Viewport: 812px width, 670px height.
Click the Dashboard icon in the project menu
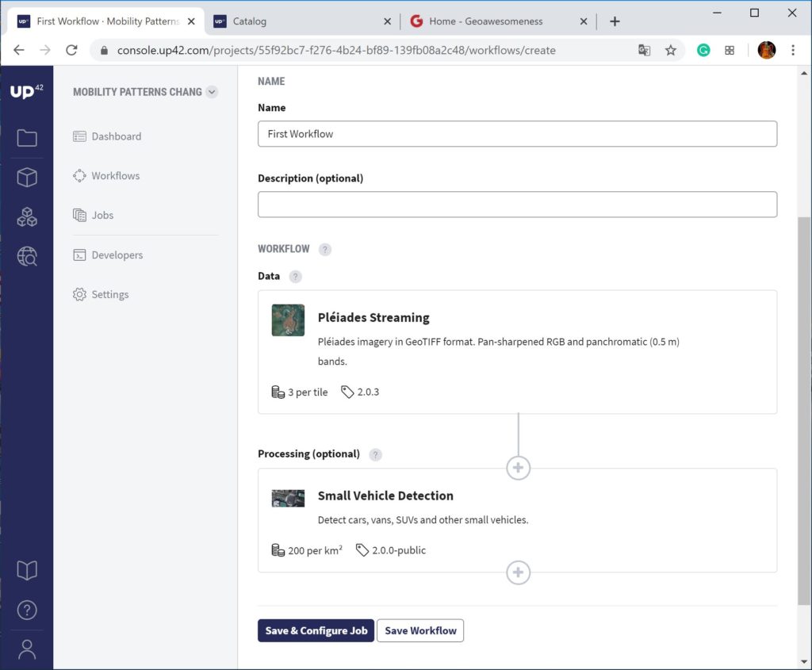[x=79, y=136]
